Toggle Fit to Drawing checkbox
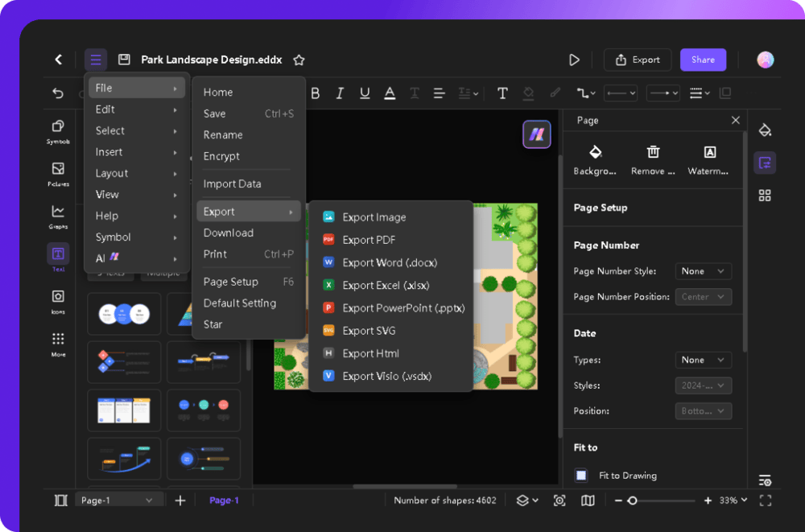 tap(581, 475)
